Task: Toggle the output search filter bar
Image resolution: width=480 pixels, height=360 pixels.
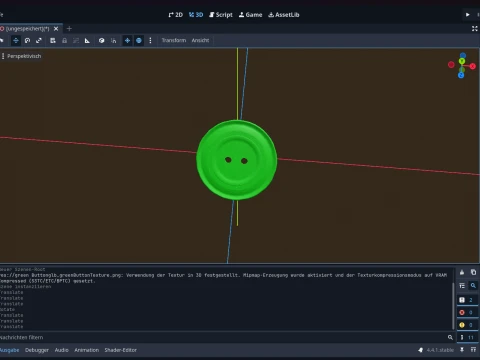Action: coord(473,286)
